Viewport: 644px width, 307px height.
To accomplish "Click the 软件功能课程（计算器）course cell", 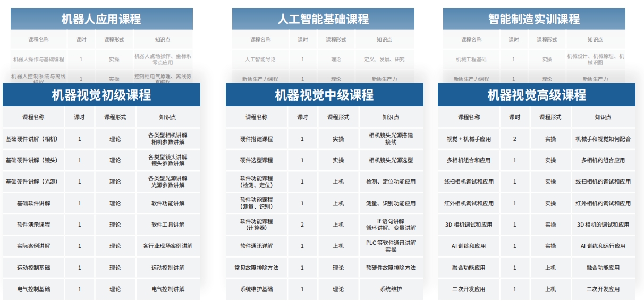I will 256,225.
